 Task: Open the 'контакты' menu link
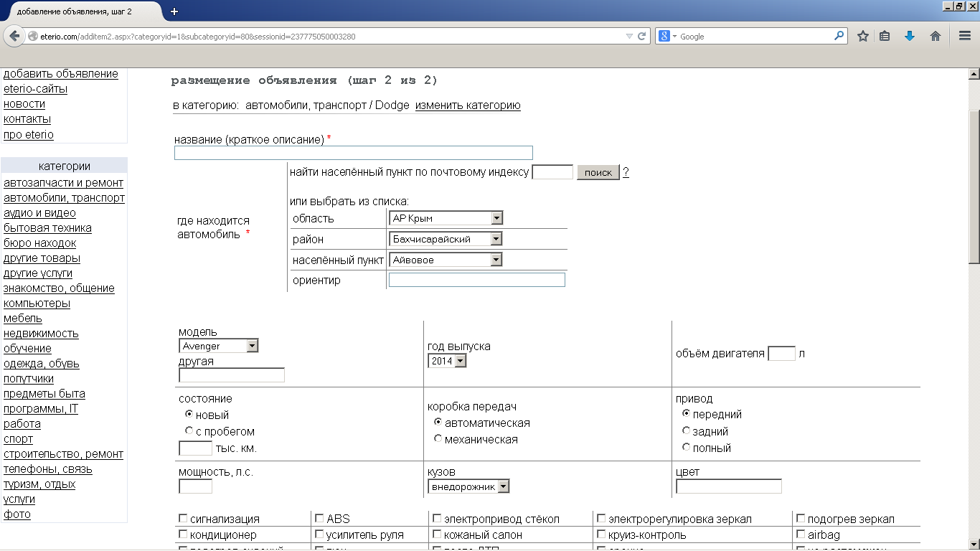pos(27,119)
